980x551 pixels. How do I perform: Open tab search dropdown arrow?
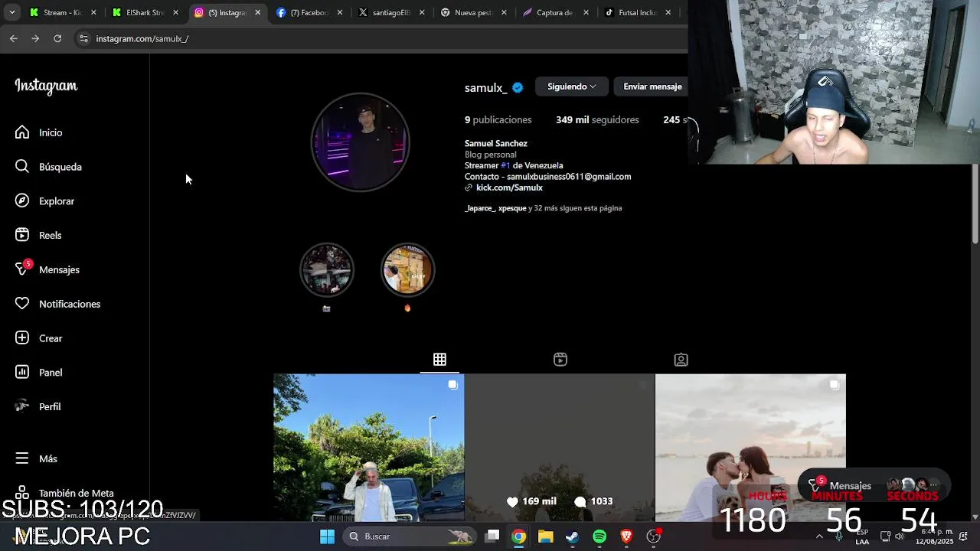click(x=11, y=12)
